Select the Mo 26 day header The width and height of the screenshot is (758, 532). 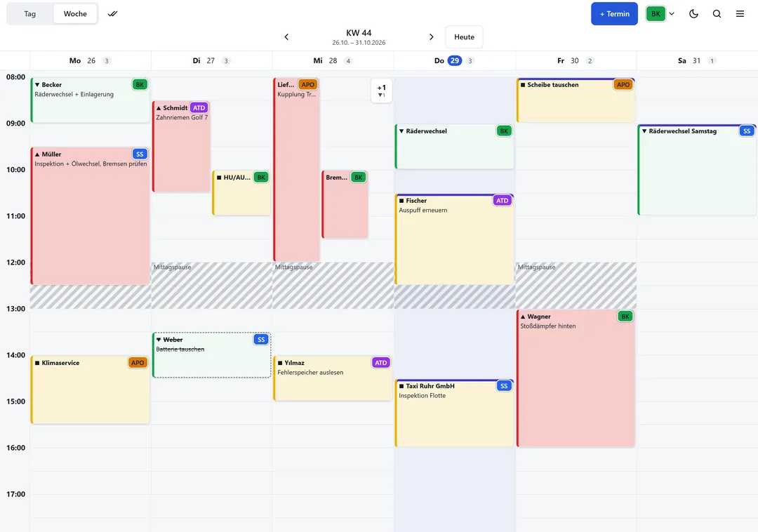[x=91, y=60]
